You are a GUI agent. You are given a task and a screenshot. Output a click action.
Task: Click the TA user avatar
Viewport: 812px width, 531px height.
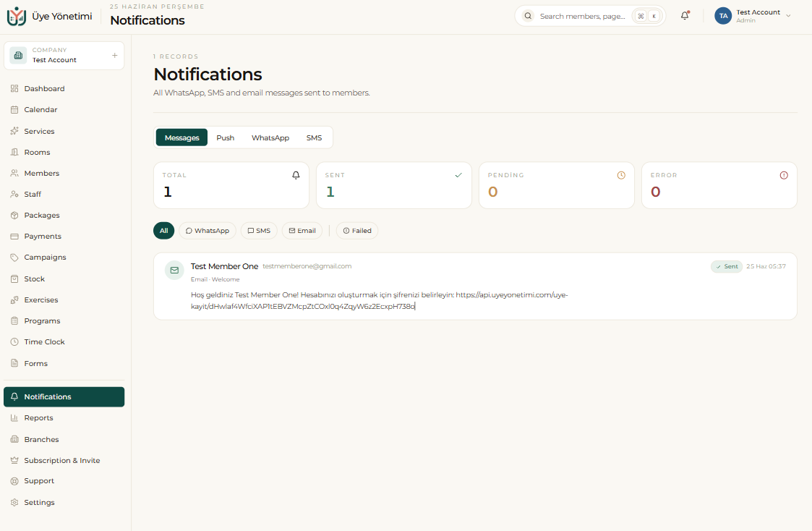click(x=723, y=16)
